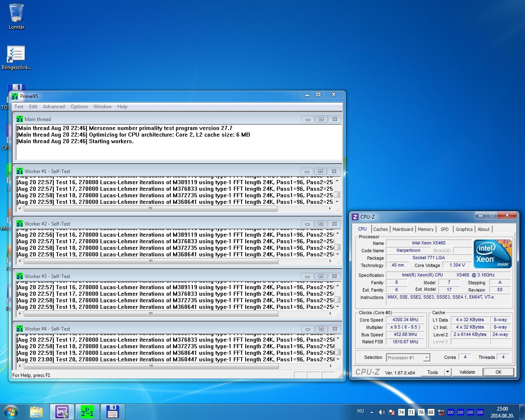This screenshot has width=525, height=420.
Task: Click the Core Speed 4300.34 MHz value
Action: pyautogui.click(x=405, y=320)
